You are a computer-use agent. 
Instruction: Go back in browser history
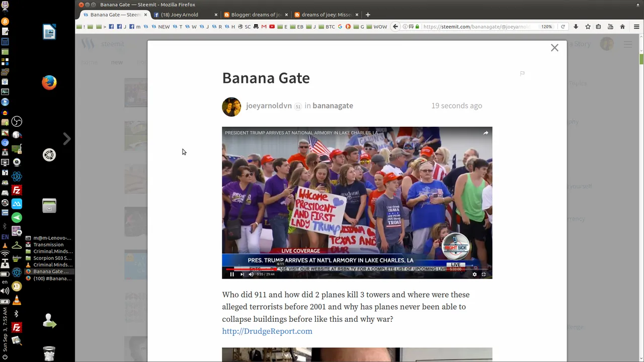(395, 27)
